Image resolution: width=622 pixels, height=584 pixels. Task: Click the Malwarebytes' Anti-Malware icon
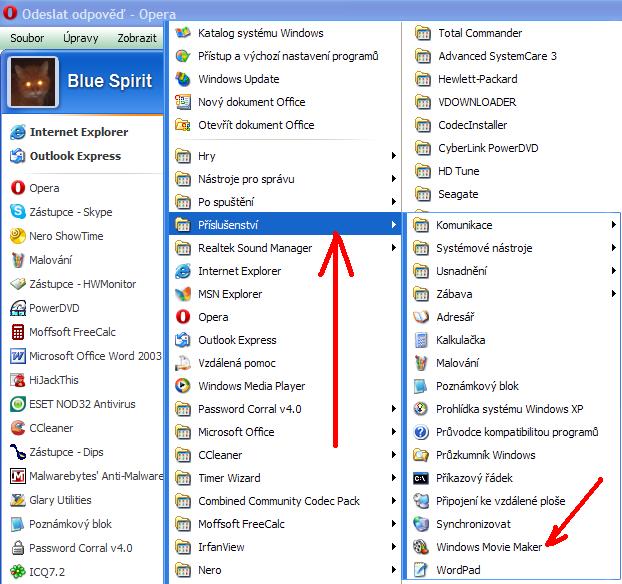point(18,476)
